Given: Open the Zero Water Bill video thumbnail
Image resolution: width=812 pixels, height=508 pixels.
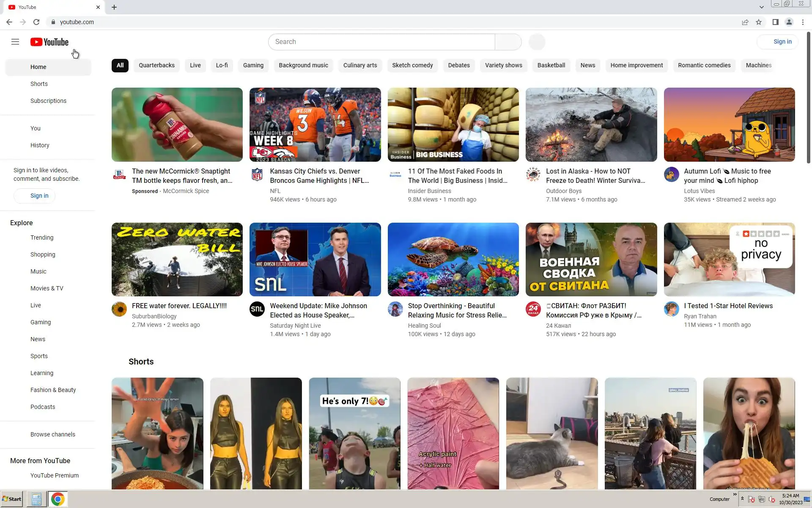Looking at the screenshot, I should click(x=177, y=259).
